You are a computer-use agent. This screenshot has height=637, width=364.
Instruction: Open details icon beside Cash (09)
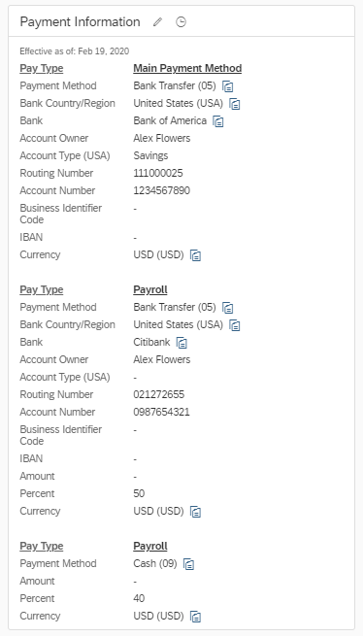click(x=188, y=564)
